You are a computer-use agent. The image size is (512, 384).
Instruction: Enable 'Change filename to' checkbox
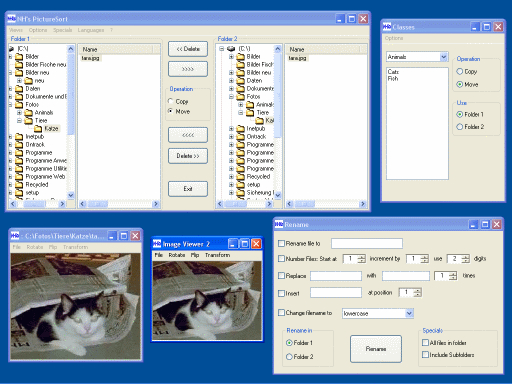pos(281,312)
